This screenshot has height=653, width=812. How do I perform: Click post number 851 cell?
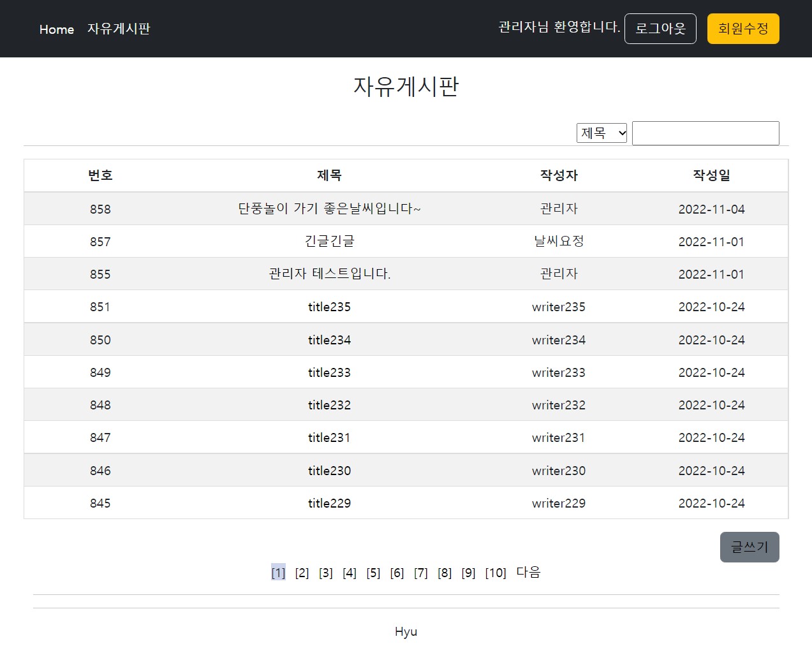[100, 307]
